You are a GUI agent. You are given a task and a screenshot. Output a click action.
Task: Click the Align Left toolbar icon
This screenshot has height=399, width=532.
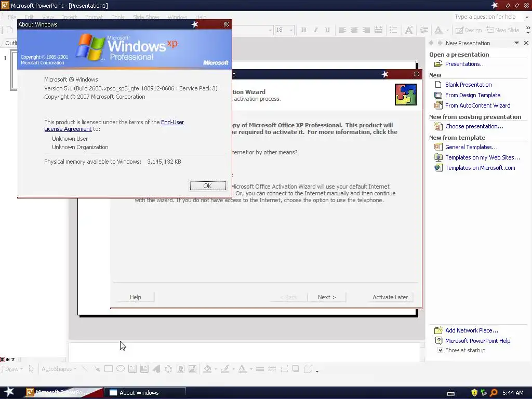coord(342,30)
